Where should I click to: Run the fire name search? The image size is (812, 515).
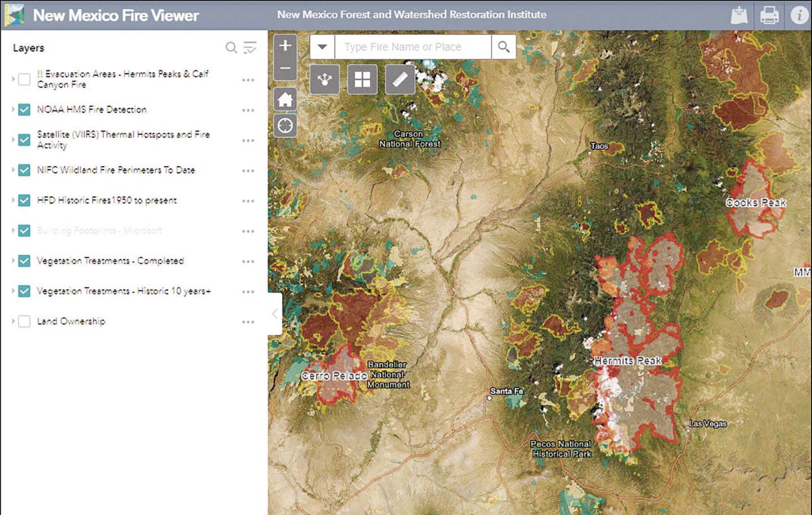[503, 46]
